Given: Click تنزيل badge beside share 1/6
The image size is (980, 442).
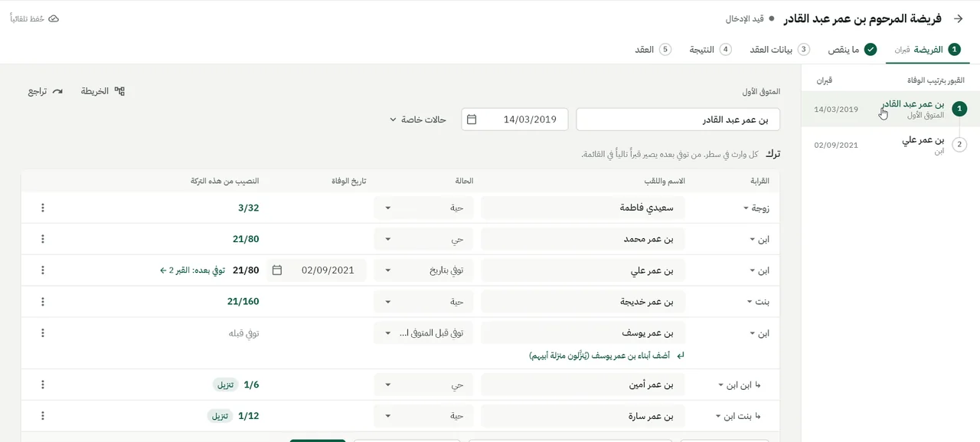Looking at the screenshot, I should click(x=225, y=385).
